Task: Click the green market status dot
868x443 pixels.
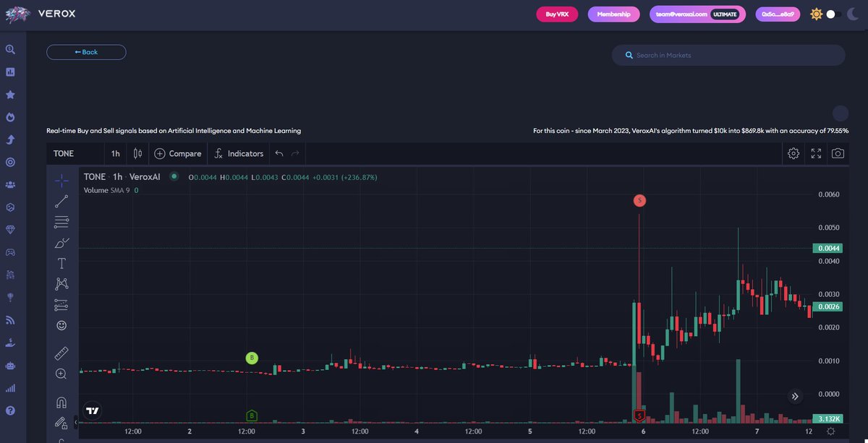Action: pos(174,176)
